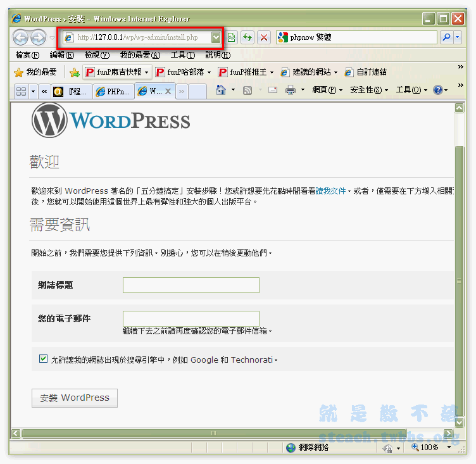Show more command bar items chevron
This screenshot has height=464, width=476.
click(x=461, y=85)
